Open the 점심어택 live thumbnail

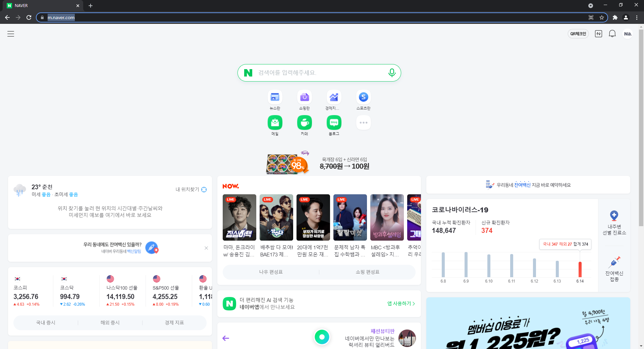tap(239, 217)
